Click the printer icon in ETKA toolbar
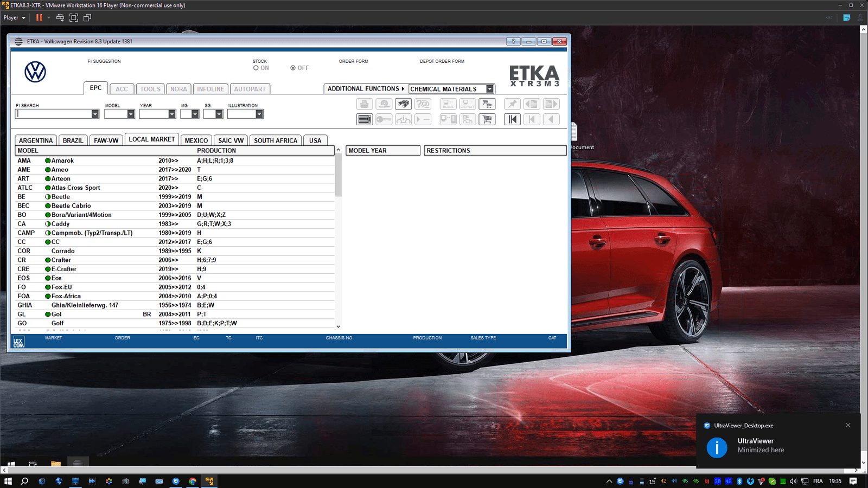Screen dimensions: 868x488 pyautogui.click(x=364, y=104)
